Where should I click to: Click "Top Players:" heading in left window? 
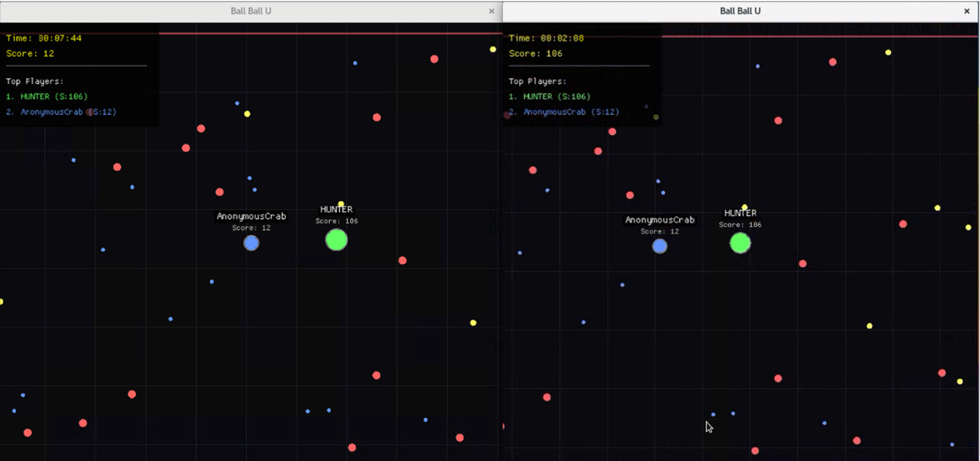tap(34, 82)
